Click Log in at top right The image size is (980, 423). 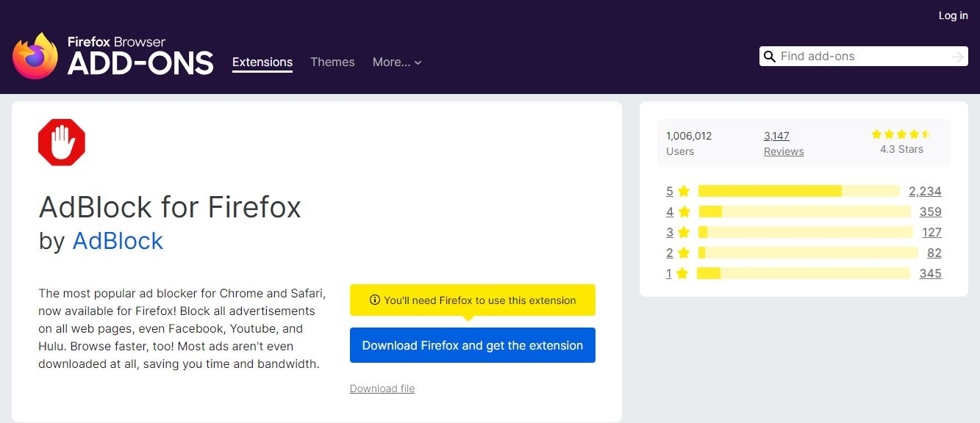point(953,15)
